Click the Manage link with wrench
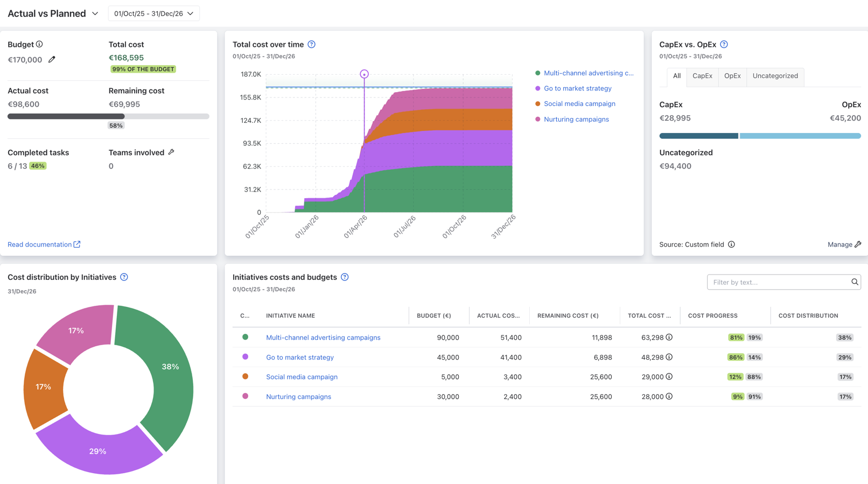 pos(844,244)
